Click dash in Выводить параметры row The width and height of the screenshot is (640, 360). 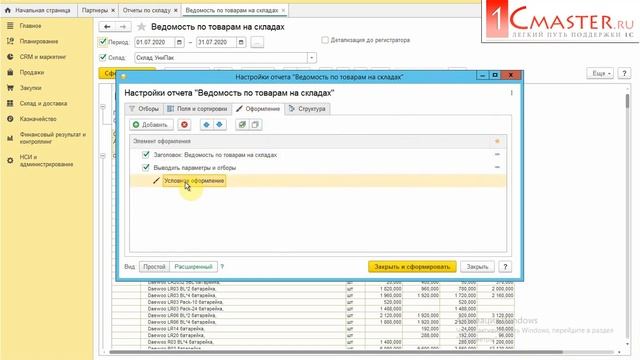pyautogui.click(x=497, y=167)
